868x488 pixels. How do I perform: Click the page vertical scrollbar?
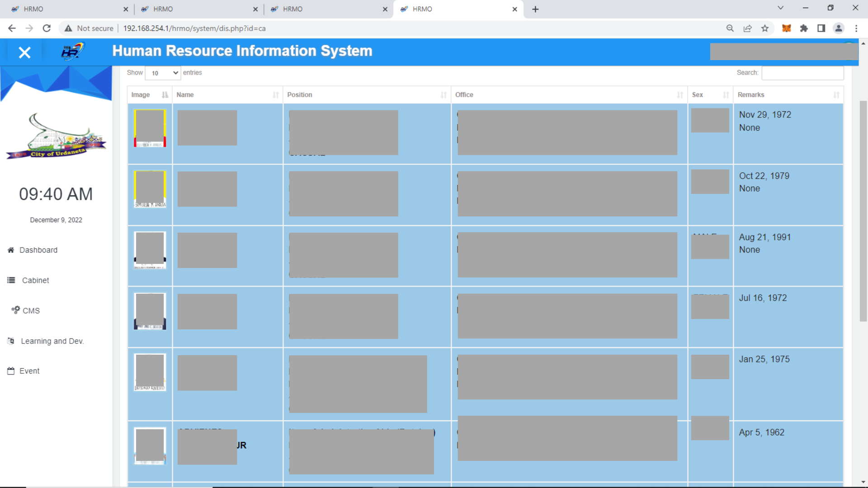[863, 211]
